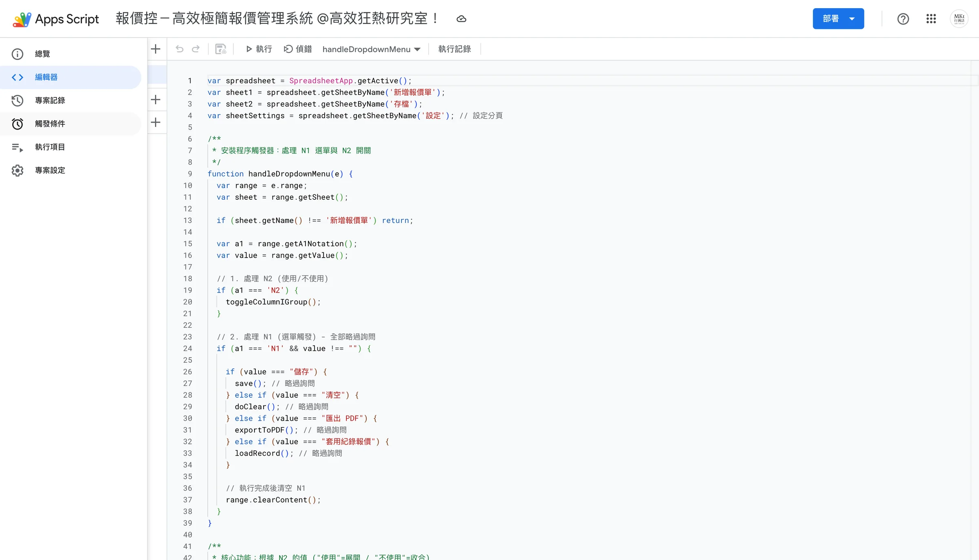The height and width of the screenshot is (560, 979).
Task: Open the account avatar menu
Action: pos(959,19)
